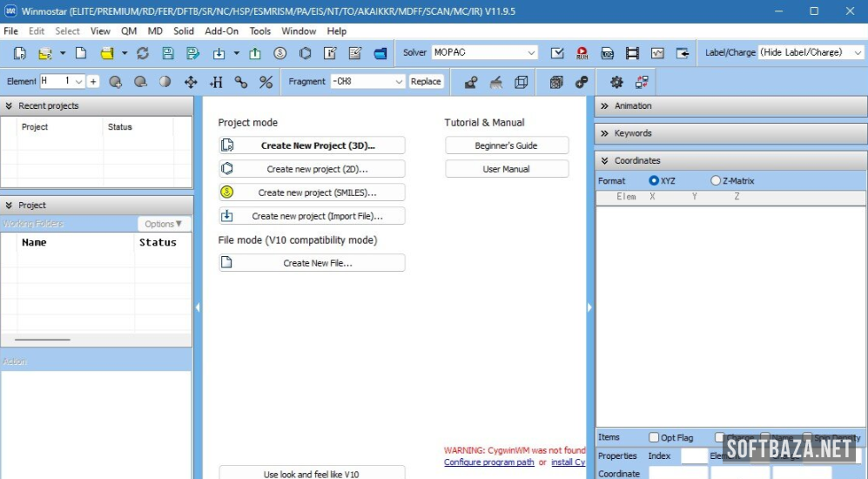Open the QM menu

pyautogui.click(x=129, y=30)
